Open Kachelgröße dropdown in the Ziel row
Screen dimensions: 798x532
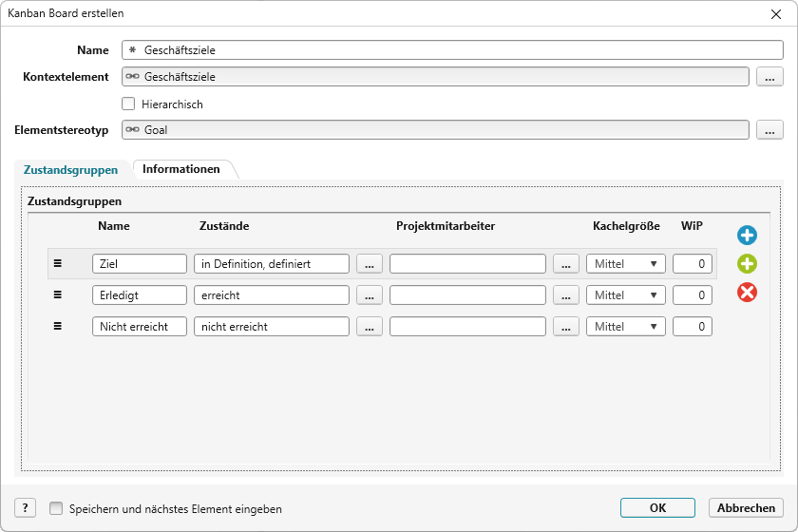625,264
